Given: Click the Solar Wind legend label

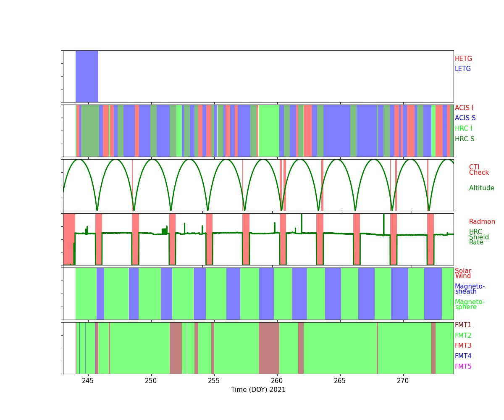Looking at the screenshot, I should click(x=463, y=273).
